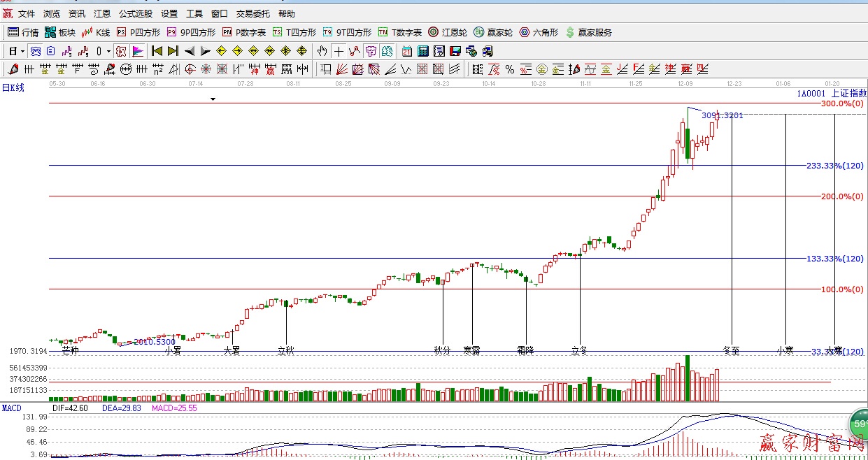The height and width of the screenshot is (460, 868).
Task: Open the 公式选股 menu
Action: pos(136,13)
